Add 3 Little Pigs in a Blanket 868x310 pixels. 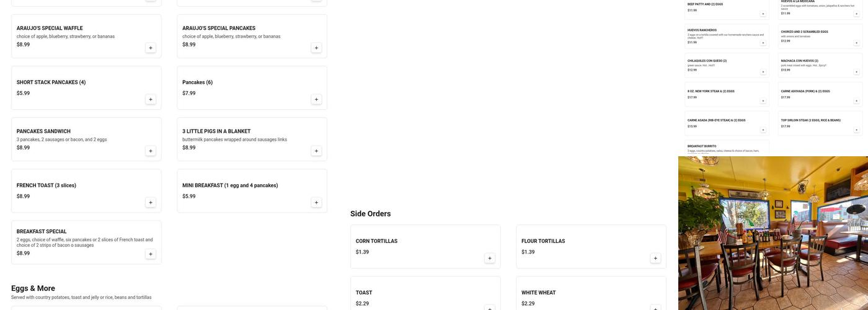[x=316, y=151]
